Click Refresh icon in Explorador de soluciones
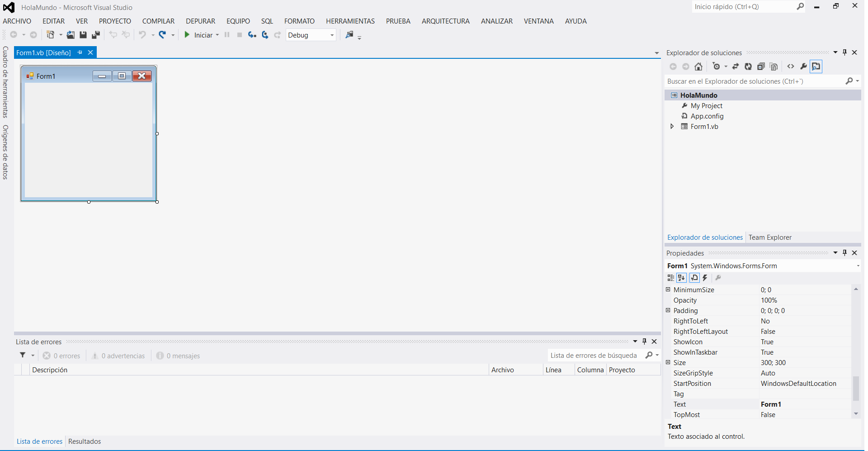 [748, 66]
